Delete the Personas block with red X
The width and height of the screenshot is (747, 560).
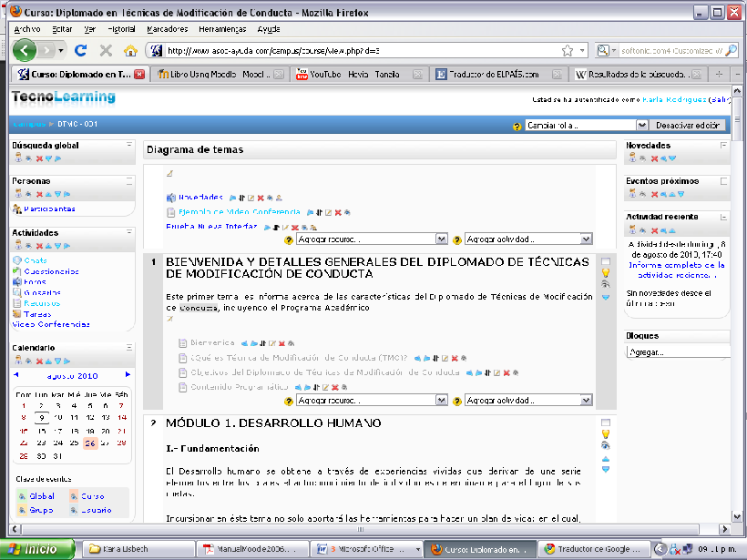(x=39, y=194)
